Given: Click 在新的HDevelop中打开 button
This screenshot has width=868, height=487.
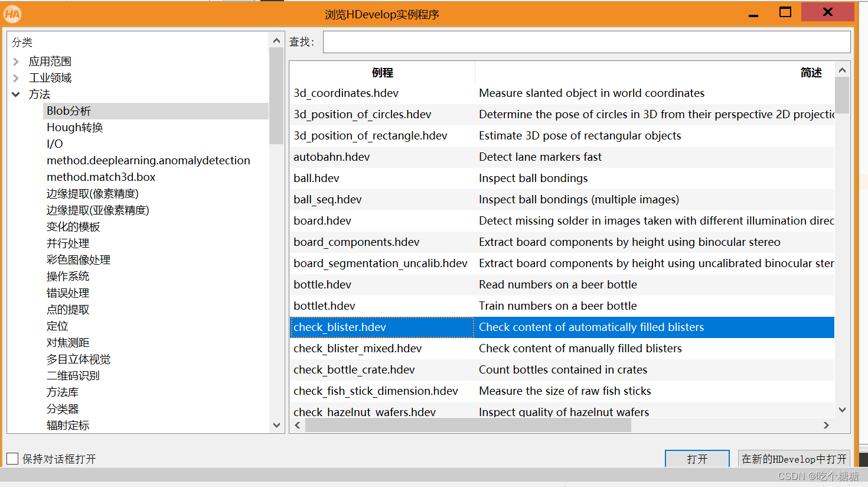Looking at the screenshot, I should [x=794, y=459].
